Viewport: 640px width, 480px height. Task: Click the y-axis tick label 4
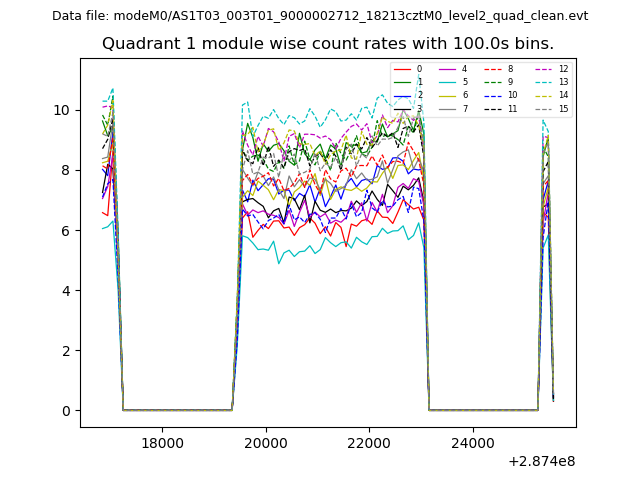(66, 291)
